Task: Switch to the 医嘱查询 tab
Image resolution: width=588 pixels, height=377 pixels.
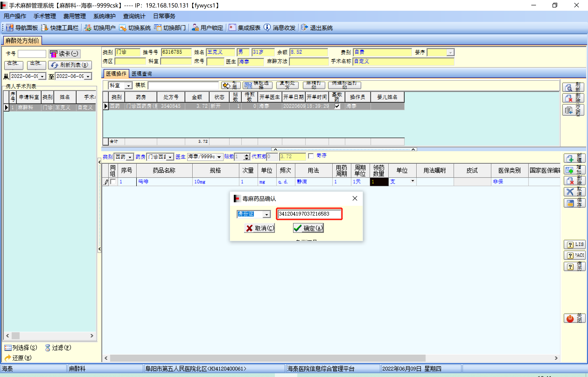Action: 141,74
